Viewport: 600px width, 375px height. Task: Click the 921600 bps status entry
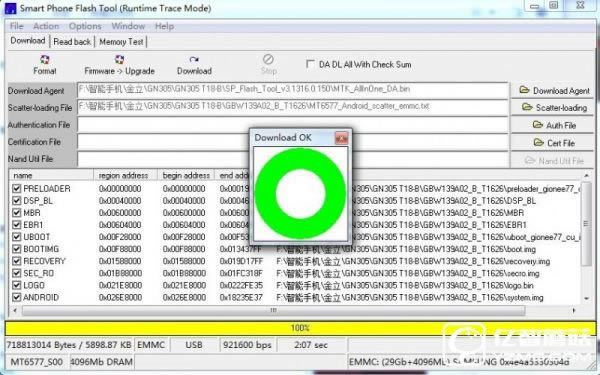(x=247, y=345)
